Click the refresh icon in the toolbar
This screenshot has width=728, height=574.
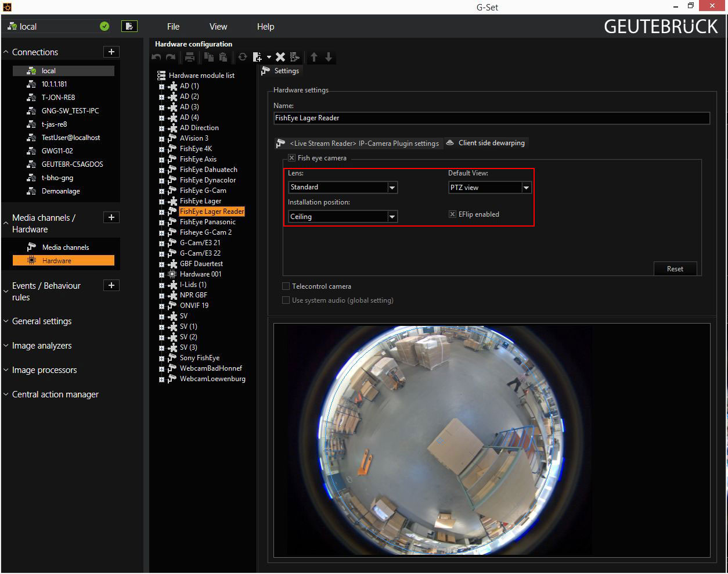coord(243,57)
